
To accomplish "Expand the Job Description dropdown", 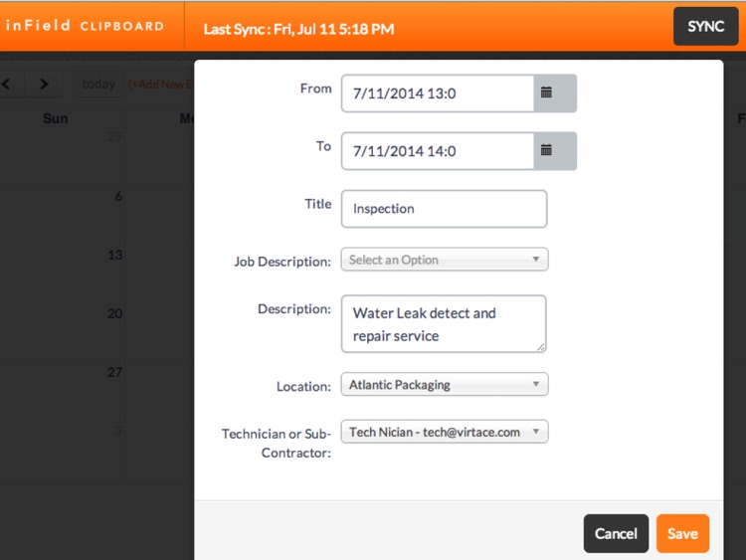I will point(445,260).
